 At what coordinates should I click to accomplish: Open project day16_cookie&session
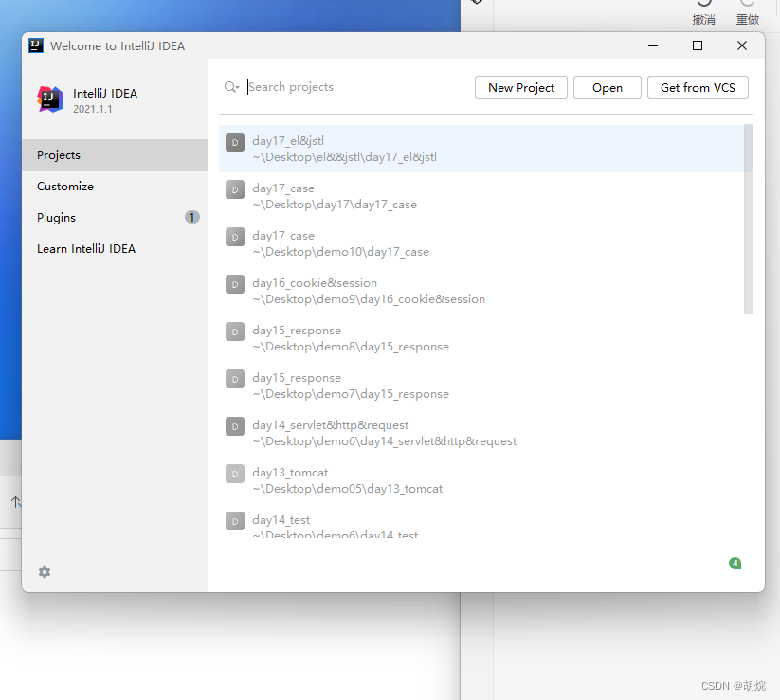481,291
